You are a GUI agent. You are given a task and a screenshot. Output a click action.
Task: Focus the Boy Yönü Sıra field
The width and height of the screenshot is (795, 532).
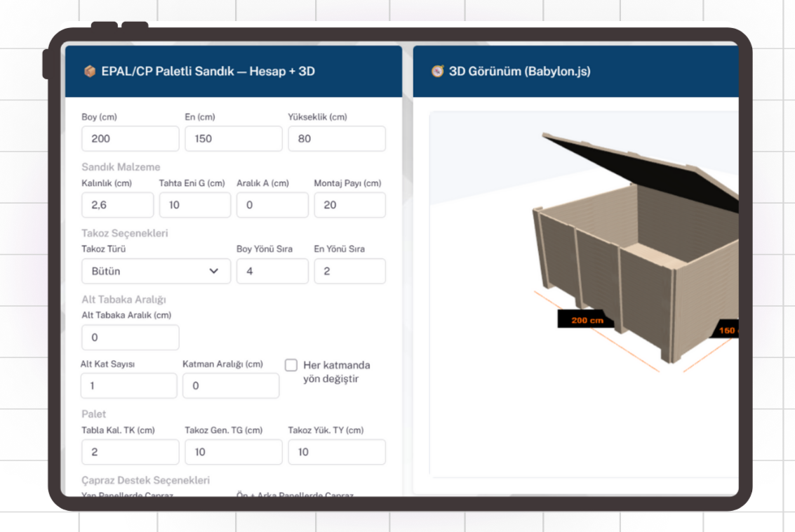[272, 271]
